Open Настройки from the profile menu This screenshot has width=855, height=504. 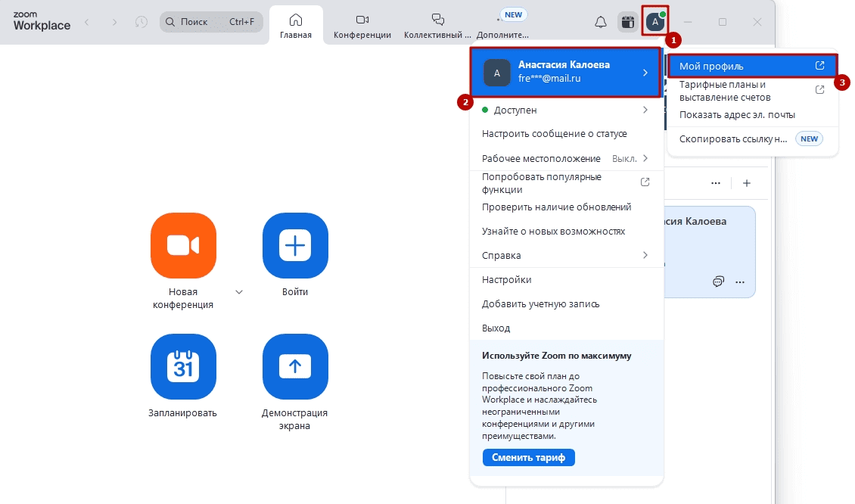[567, 279]
